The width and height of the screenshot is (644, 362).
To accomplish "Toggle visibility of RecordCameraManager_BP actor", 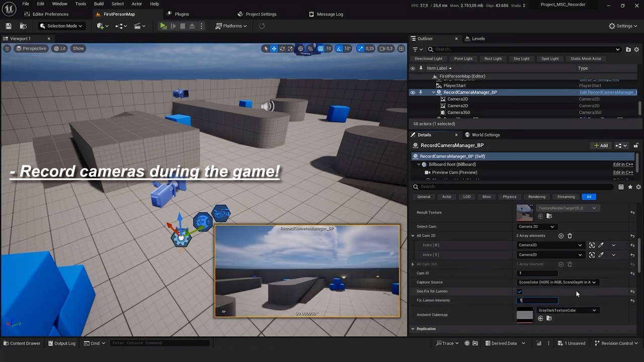I will (413, 93).
